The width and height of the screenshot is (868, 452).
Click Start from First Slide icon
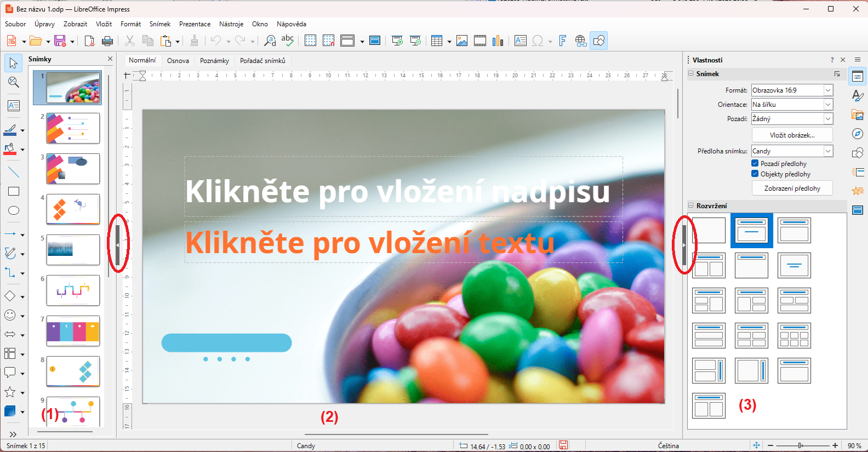pyautogui.click(x=397, y=41)
